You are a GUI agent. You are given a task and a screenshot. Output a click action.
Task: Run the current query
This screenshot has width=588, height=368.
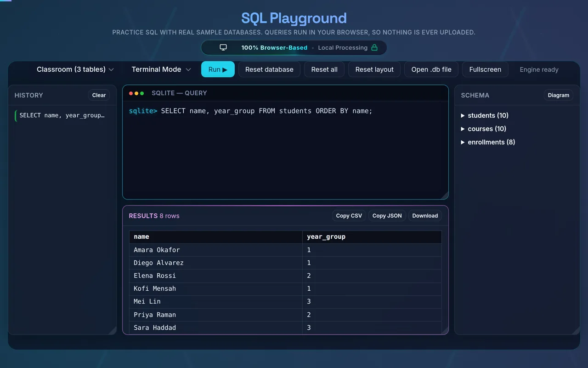tap(218, 69)
